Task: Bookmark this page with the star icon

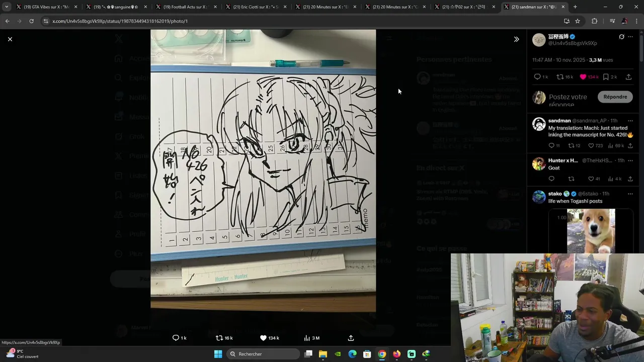Action: (578, 21)
